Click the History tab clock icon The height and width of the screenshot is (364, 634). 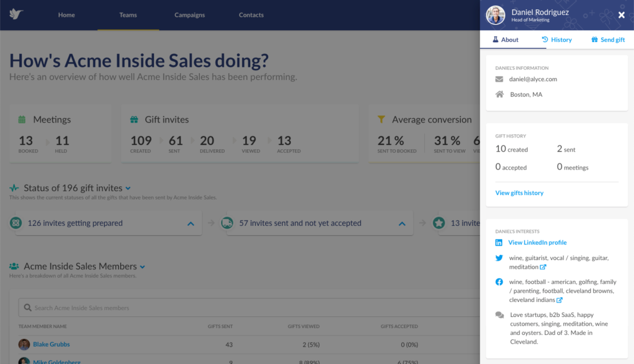click(x=545, y=39)
